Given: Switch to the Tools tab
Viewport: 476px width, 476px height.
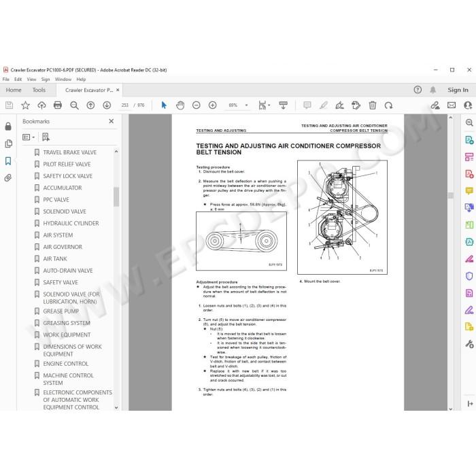Looking at the screenshot, I should [x=39, y=90].
